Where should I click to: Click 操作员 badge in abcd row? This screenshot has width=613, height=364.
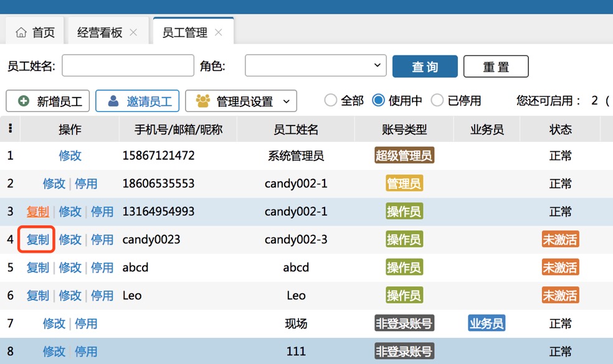pyautogui.click(x=404, y=268)
